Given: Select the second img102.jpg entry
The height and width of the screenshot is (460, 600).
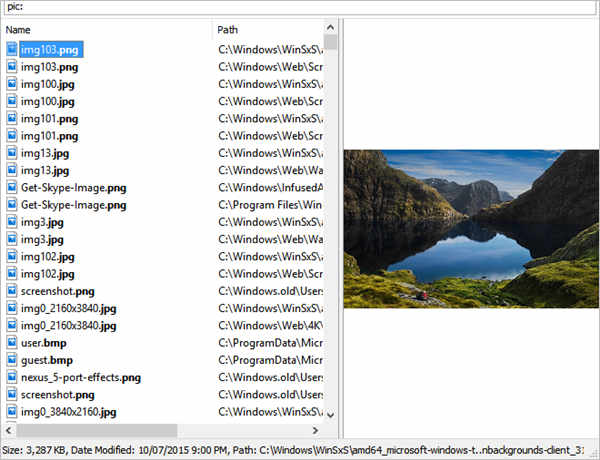Looking at the screenshot, I should 47,274.
